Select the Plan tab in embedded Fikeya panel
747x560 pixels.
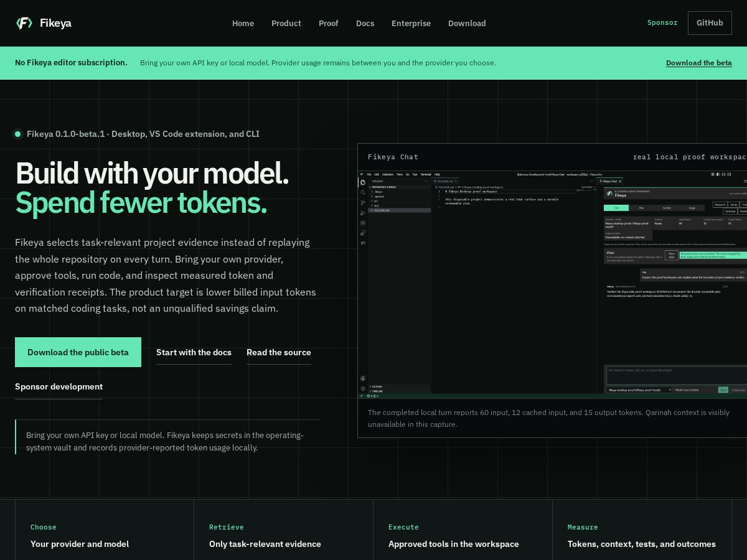coord(641,208)
